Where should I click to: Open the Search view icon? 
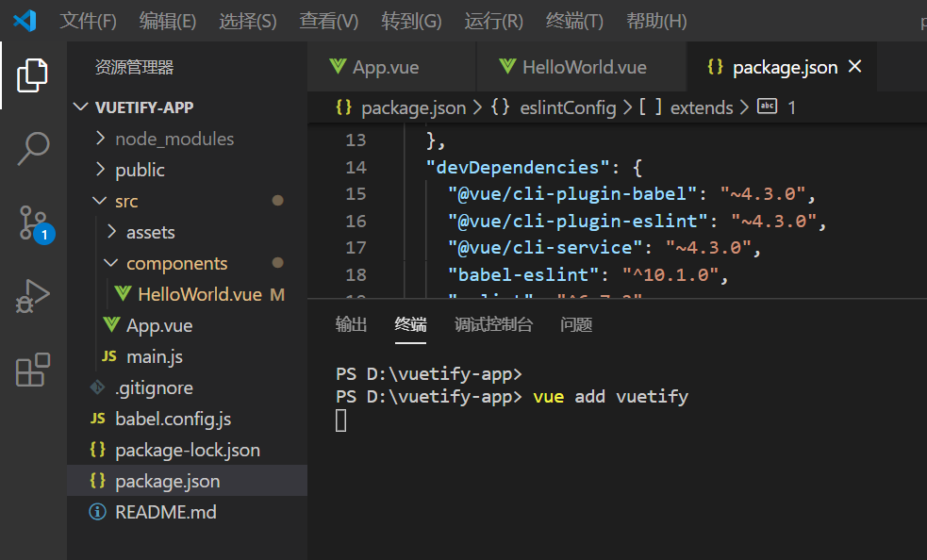pos(33,148)
